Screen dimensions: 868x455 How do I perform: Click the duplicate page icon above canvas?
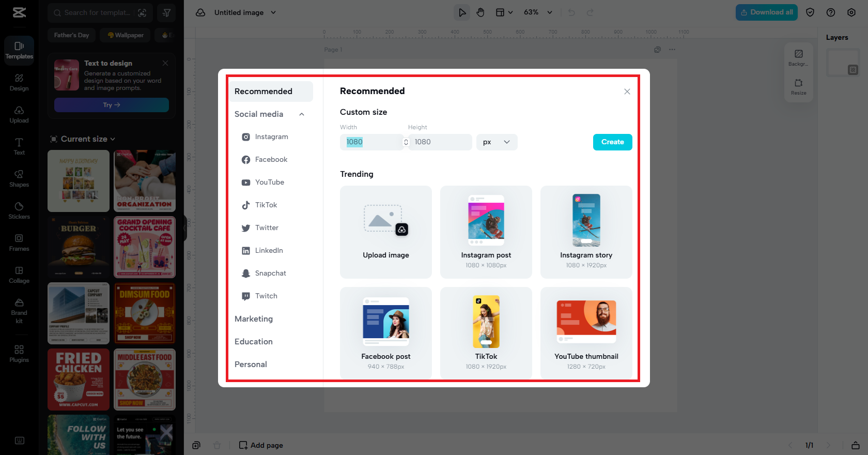point(657,50)
